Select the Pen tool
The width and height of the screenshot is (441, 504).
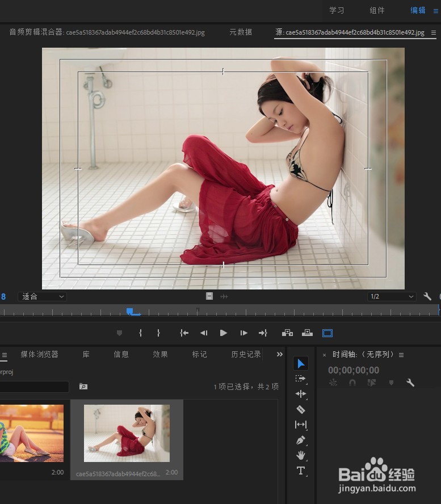click(301, 440)
